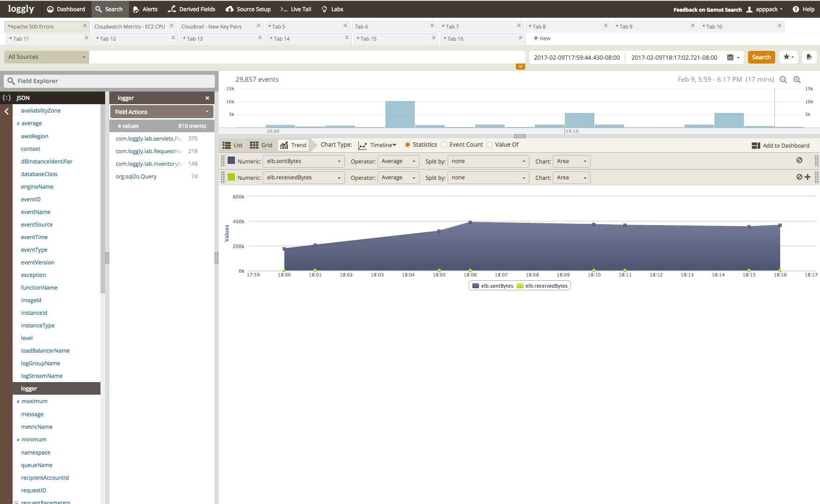Screen dimensions: 820x504
Task: Enable Value Of charting option
Action: [x=490, y=144]
